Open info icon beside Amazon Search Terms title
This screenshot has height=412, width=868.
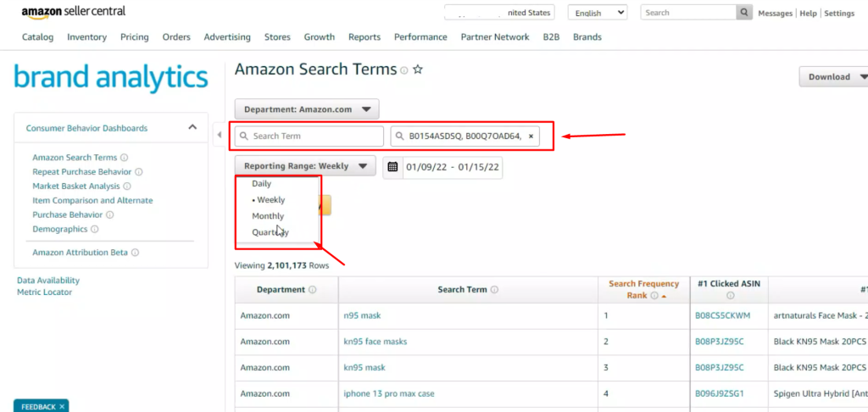(404, 70)
